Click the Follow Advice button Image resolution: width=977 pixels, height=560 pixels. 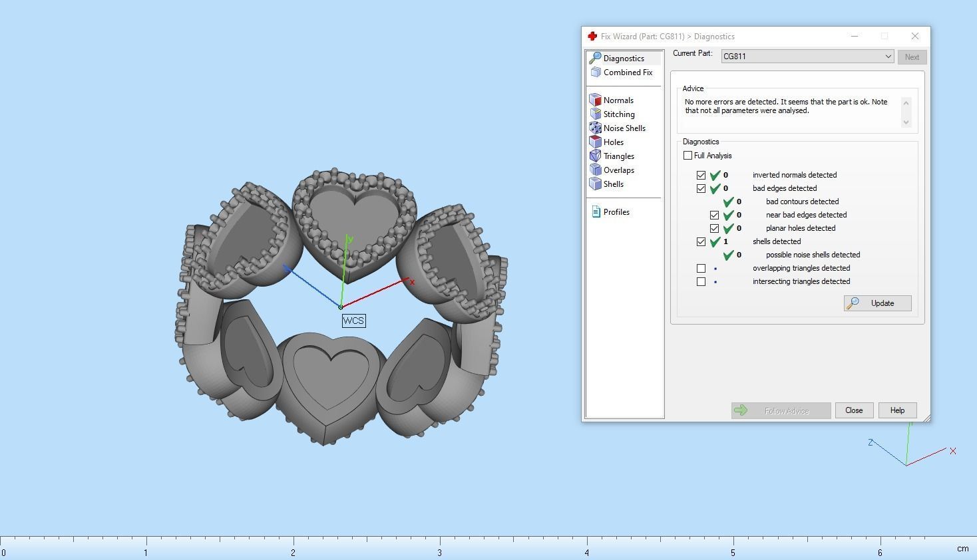(781, 411)
